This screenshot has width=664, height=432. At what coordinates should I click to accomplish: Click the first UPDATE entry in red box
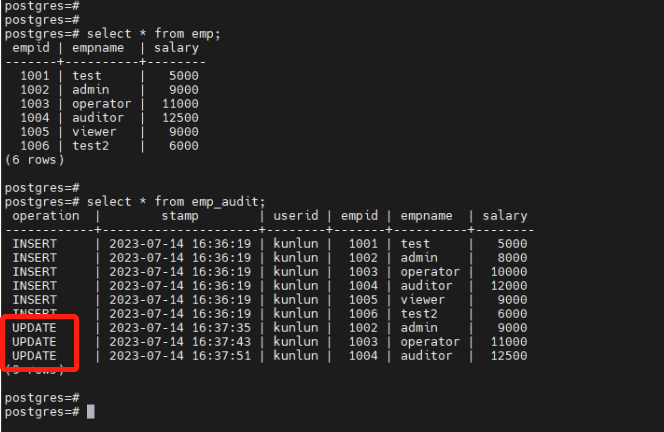coord(34,327)
